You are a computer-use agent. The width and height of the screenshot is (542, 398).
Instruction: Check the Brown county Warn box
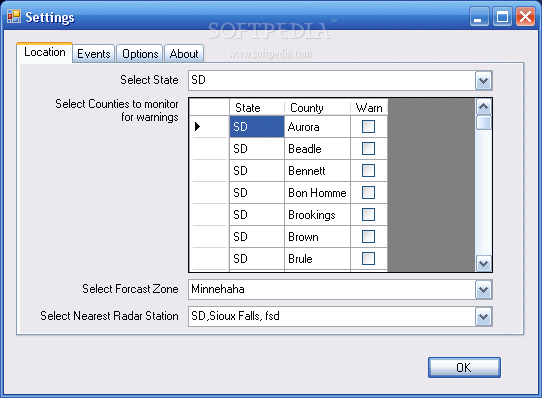pyautogui.click(x=368, y=237)
